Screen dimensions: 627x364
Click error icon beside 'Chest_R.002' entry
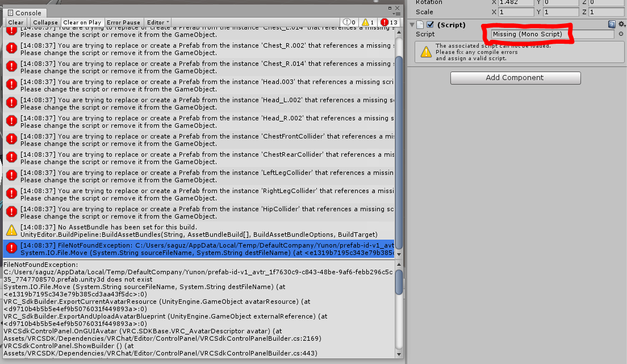pyautogui.click(x=11, y=48)
